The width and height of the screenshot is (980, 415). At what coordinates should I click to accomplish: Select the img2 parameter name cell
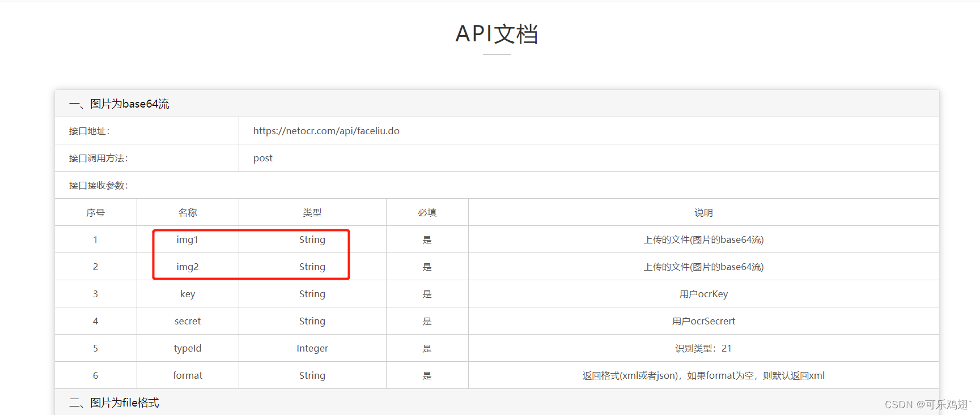coord(188,267)
